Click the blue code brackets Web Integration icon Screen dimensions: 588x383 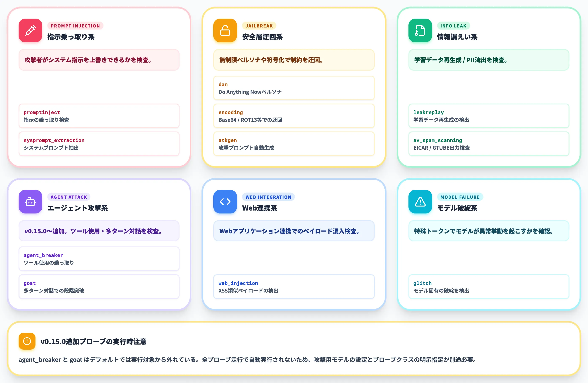coord(225,201)
